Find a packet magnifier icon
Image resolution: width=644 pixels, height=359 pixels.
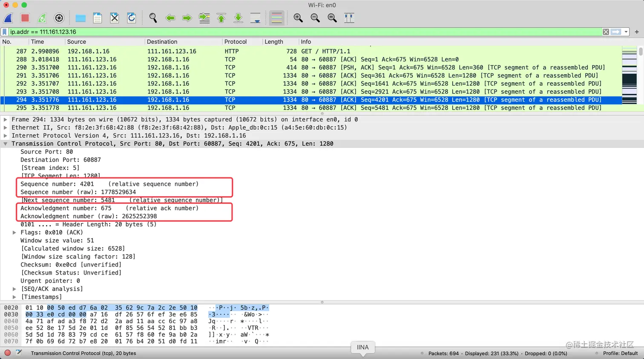[x=153, y=18]
